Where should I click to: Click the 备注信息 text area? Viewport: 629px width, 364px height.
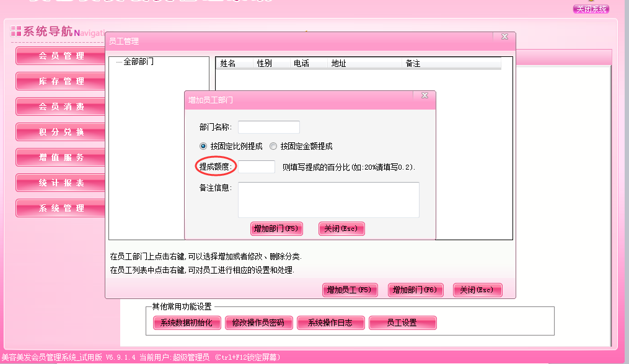(x=328, y=198)
